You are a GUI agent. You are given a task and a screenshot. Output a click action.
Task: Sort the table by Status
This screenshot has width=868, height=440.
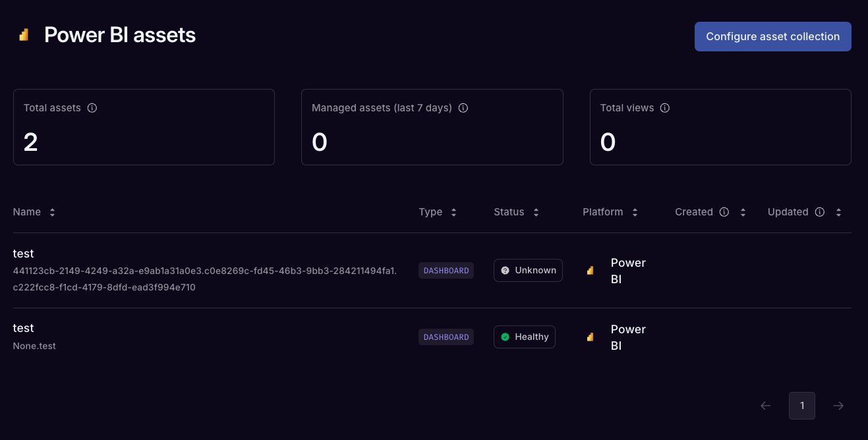(x=536, y=212)
